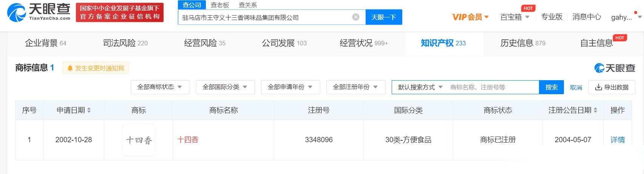Click the TianYanCha logo in the header
644x174 pixels.
click(39, 12)
